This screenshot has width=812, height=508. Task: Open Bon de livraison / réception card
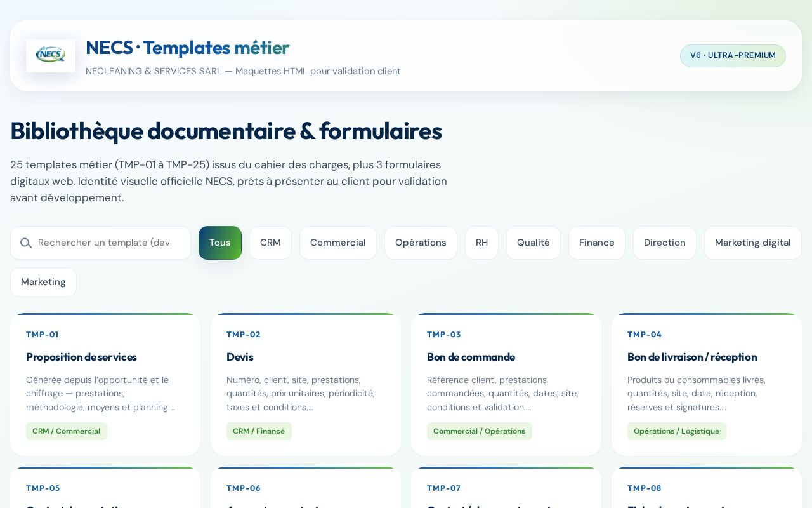coord(707,384)
